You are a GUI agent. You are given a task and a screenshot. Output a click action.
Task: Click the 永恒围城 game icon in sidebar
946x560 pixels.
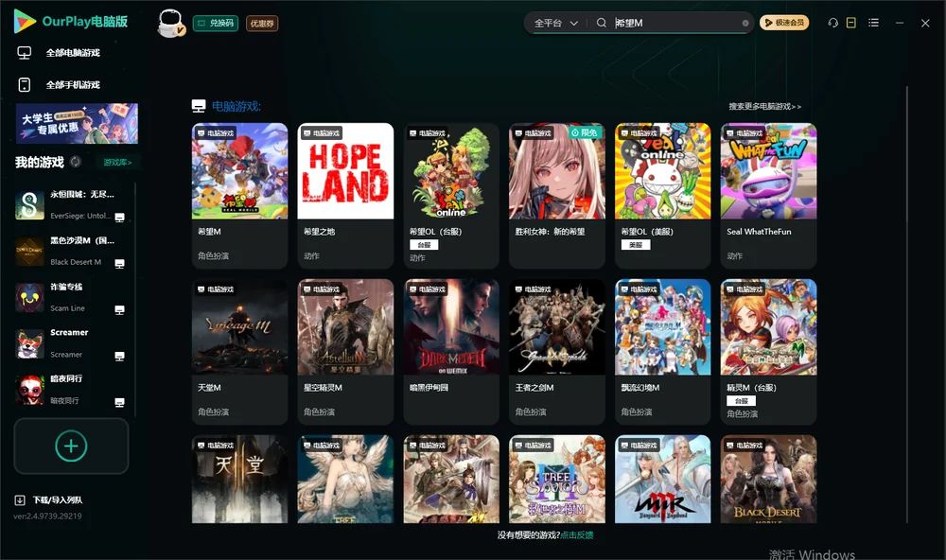click(29, 204)
